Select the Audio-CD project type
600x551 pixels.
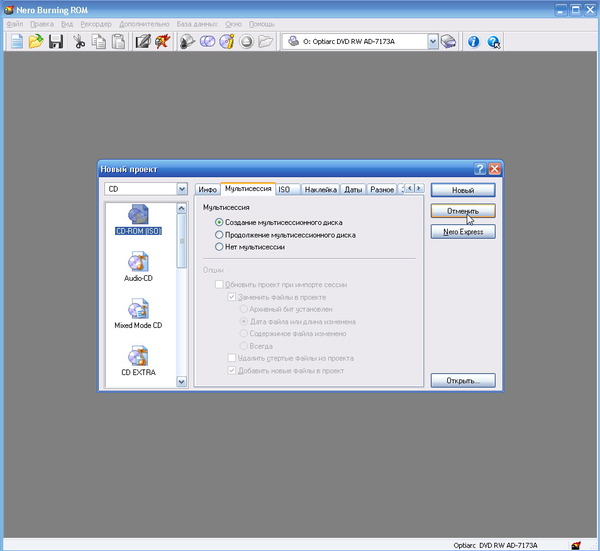[x=138, y=267]
